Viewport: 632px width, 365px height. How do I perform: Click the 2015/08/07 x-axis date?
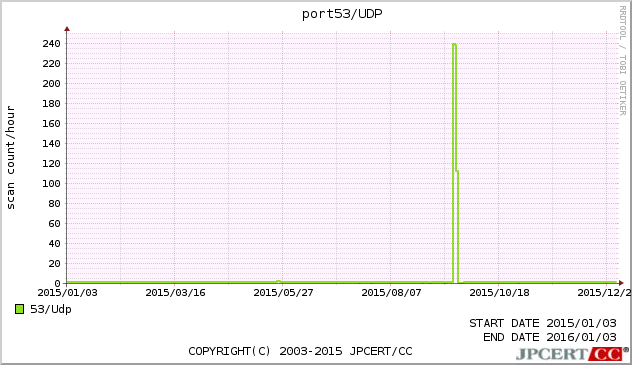(x=391, y=292)
